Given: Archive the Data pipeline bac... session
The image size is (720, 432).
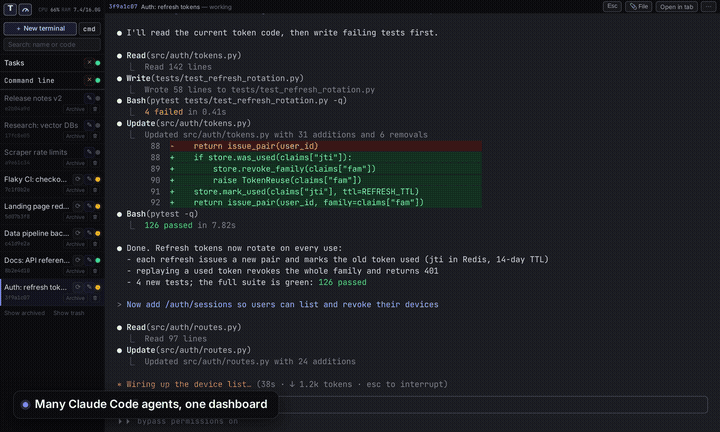Looking at the screenshot, I should (75, 244).
